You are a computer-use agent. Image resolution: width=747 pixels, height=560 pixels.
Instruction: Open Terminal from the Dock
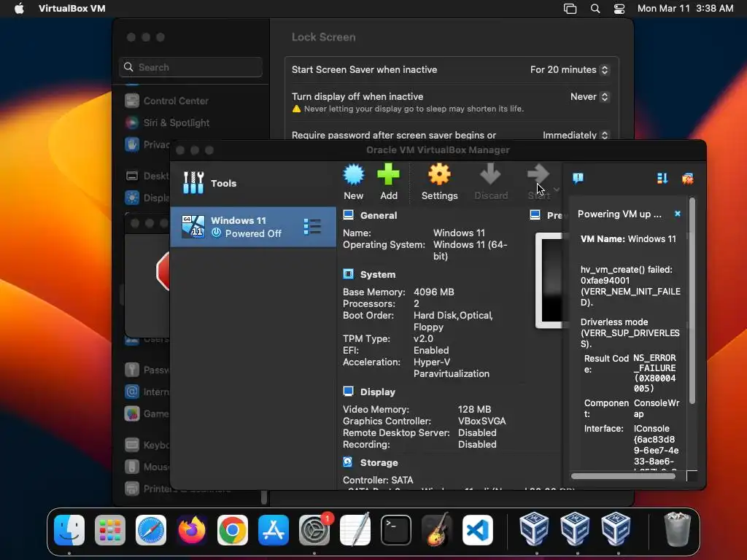pos(396,530)
